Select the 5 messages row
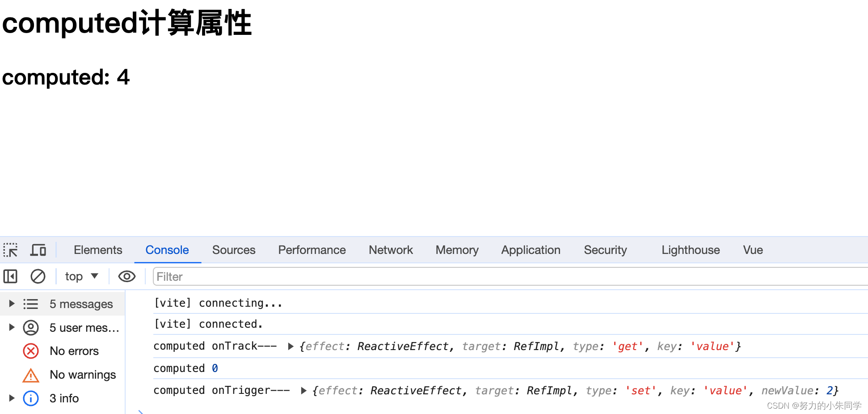Viewport: 868px width, 414px height. coord(63,304)
